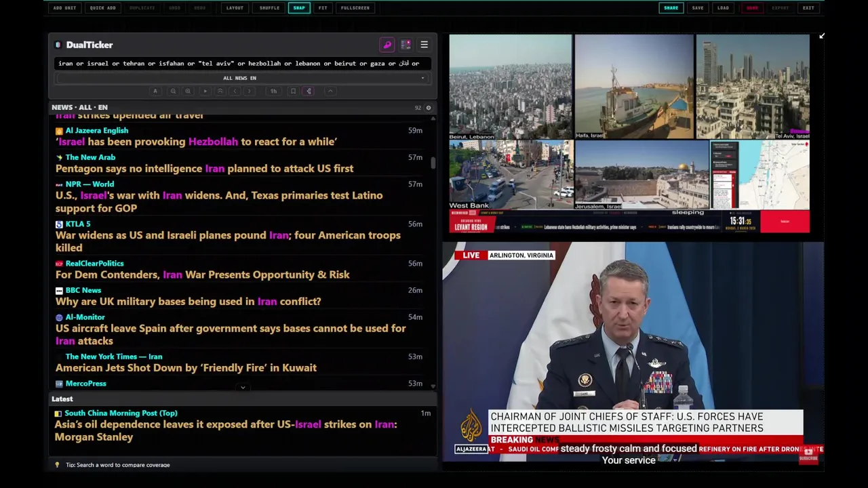
Task: Click the Al Jazeera English source icon
Action: pos(59,131)
